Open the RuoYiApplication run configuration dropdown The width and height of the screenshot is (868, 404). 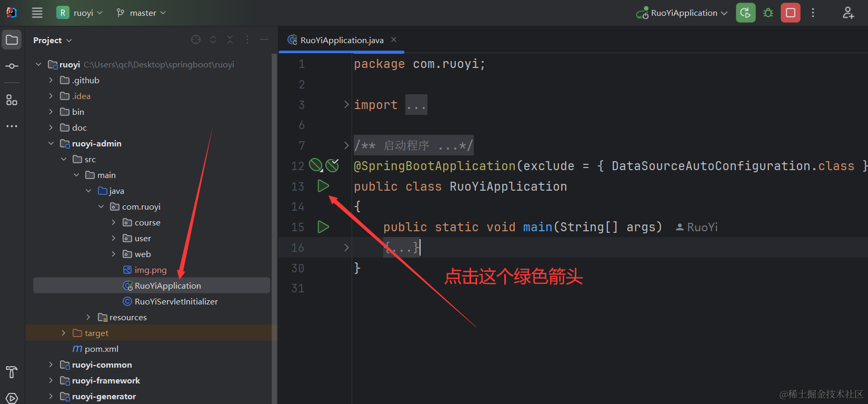[683, 13]
